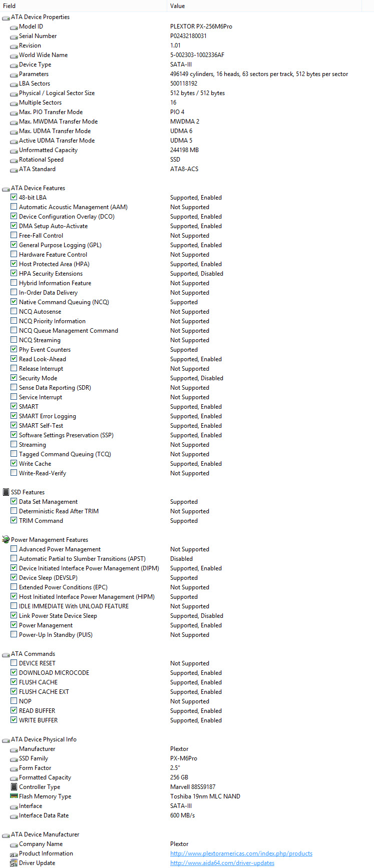Click the icon beside Max. UDMA Transfer Mode
The image size is (374, 868).
pyautogui.click(x=14, y=132)
